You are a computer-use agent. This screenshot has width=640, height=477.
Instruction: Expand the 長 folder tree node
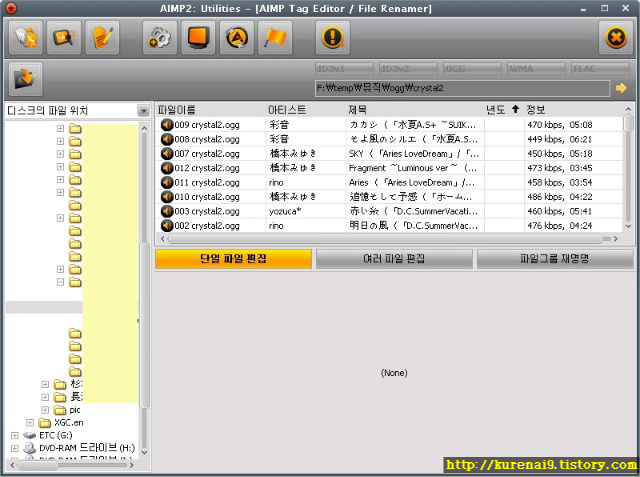[x=45, y=397]
